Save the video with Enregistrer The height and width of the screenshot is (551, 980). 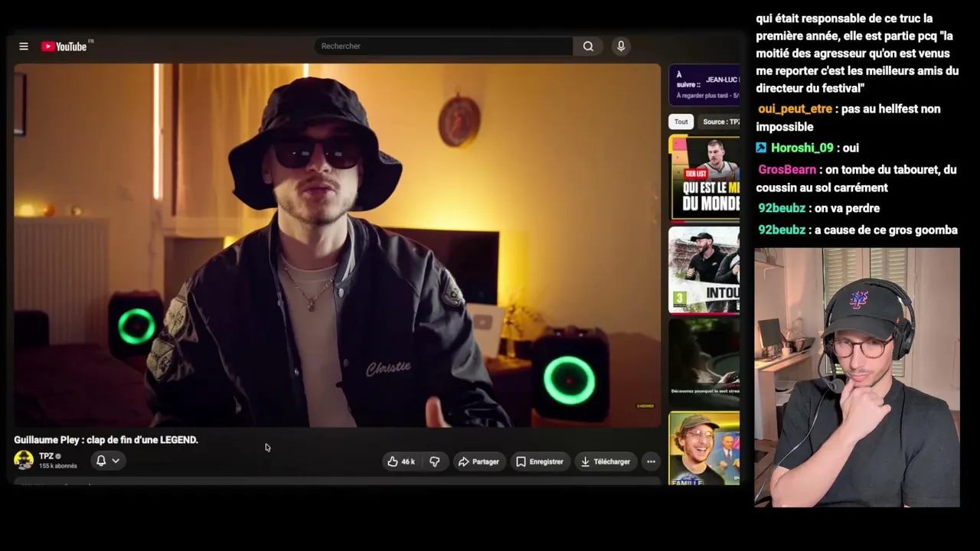tap(540, 461)
